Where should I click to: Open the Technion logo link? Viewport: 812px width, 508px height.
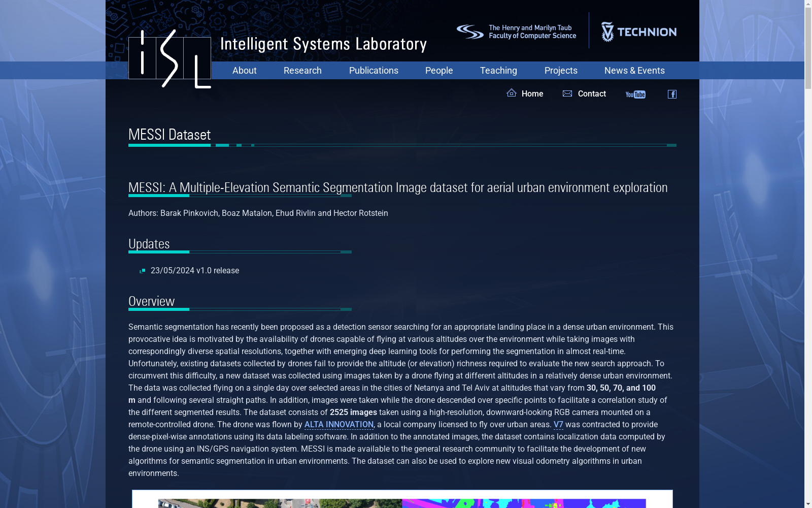[638, 31]
